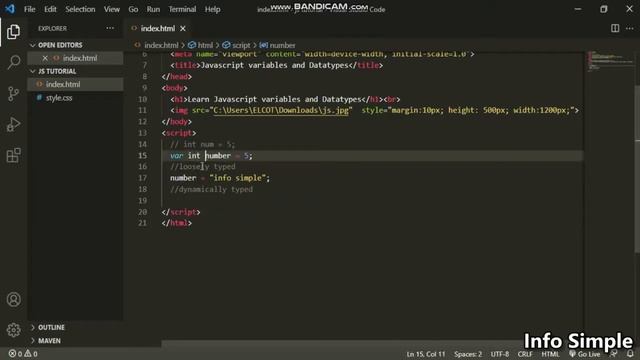The height and width of the screenshot is (360, 640).
Task: Click the horizontal editor scrollbar
Action: click(343, 344)
